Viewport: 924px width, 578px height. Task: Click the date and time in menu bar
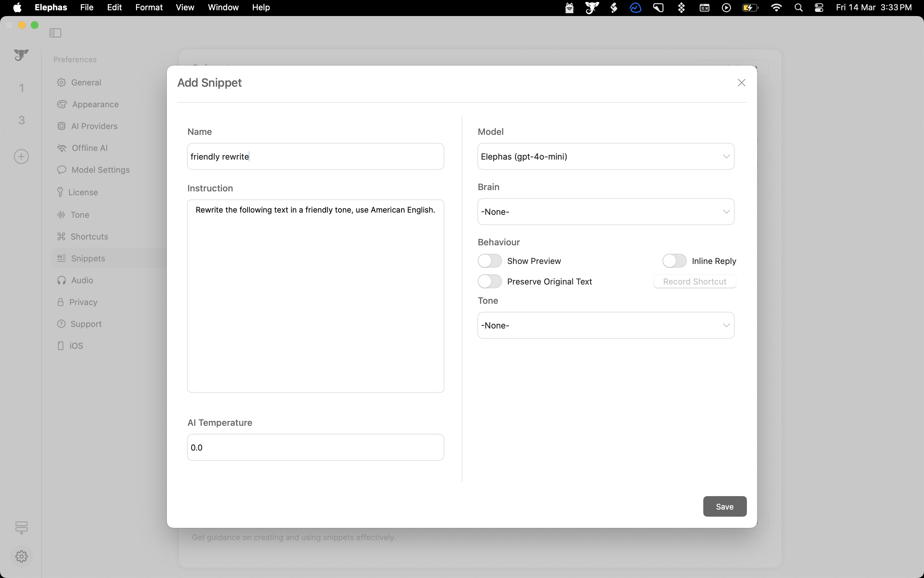(874, 8)
